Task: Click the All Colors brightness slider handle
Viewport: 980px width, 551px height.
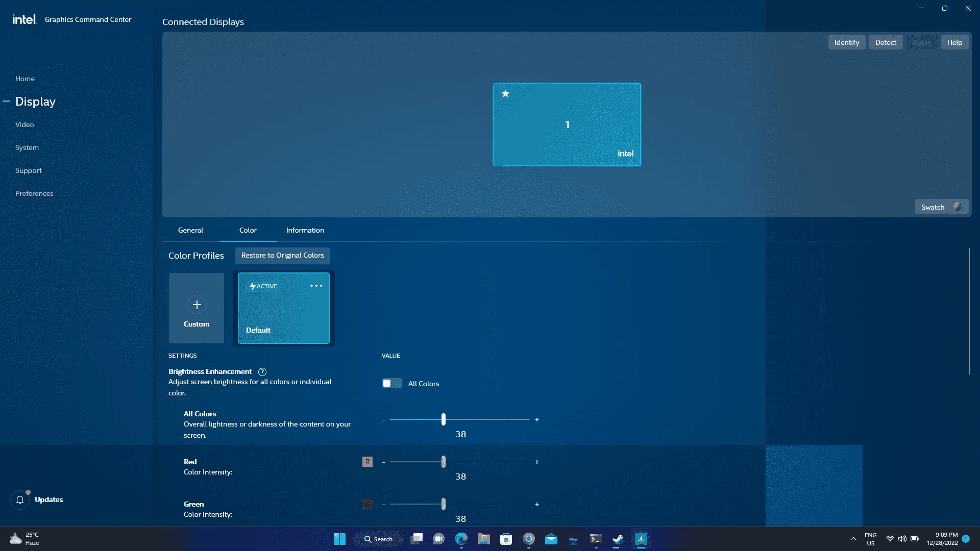Action: pyautogui.click(x=444, y=419)
